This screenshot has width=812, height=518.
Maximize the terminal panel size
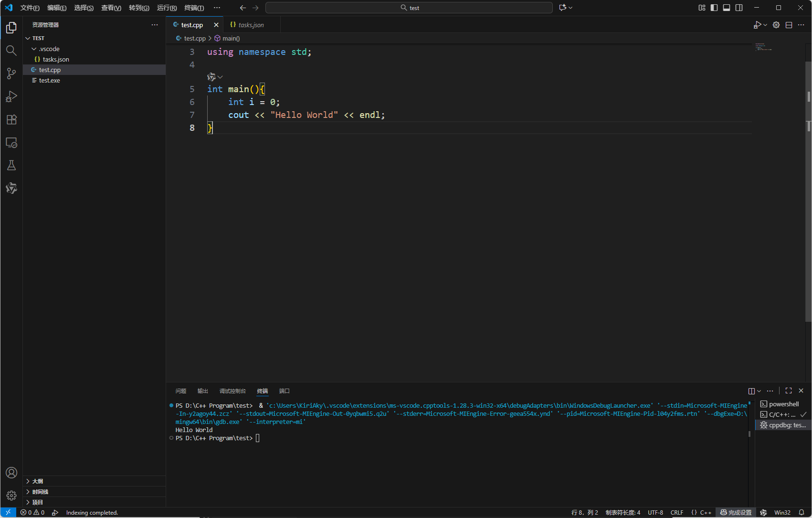tap(789, 391)
